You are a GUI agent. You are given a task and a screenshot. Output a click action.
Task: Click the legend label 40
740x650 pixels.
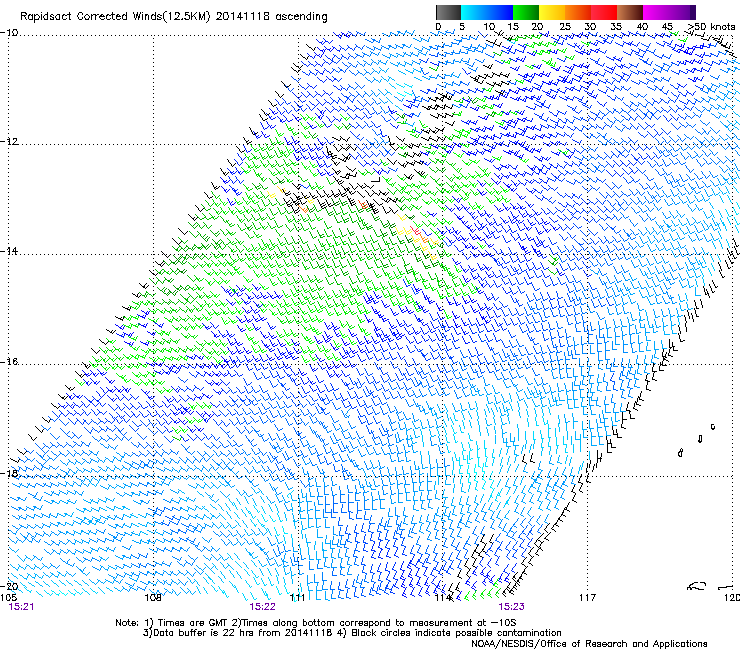coord(642,27)
